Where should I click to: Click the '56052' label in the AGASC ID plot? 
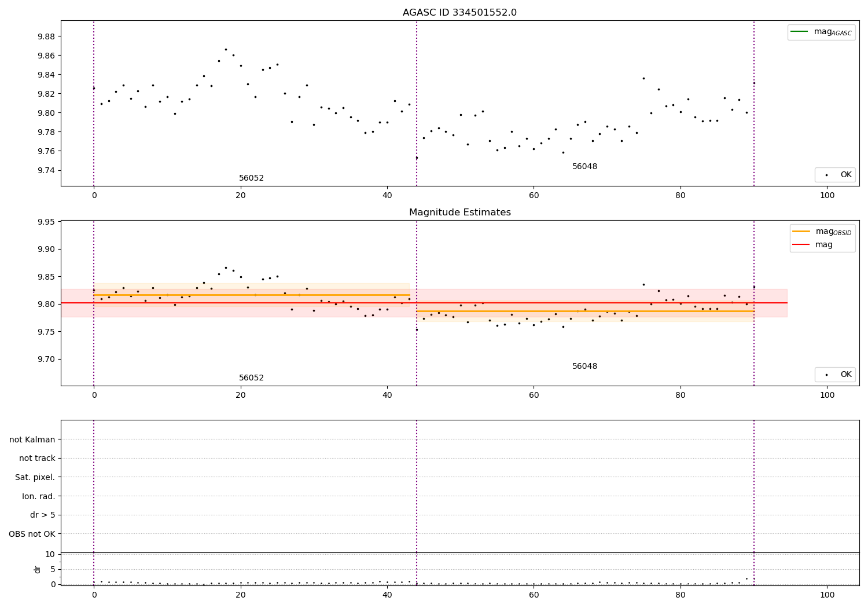(251, 178)
